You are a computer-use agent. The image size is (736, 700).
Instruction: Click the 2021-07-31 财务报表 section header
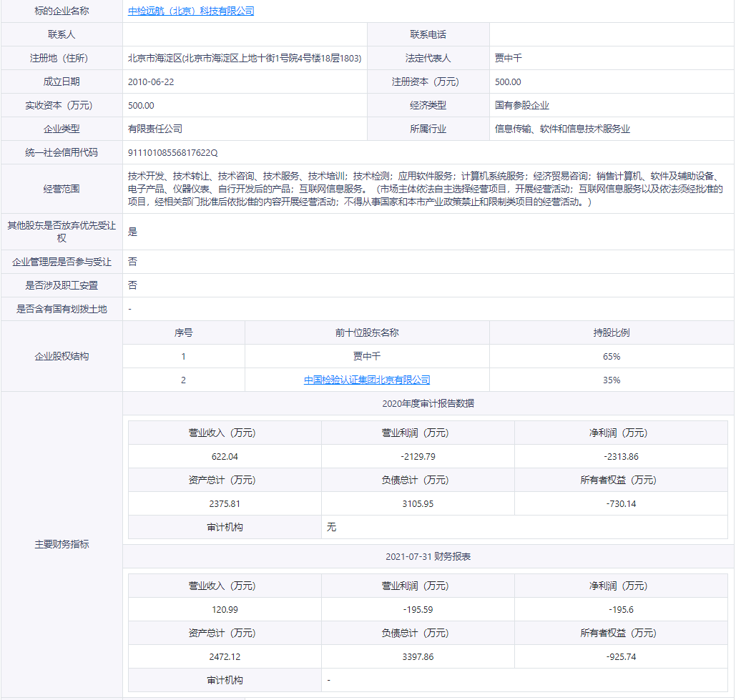428,556
